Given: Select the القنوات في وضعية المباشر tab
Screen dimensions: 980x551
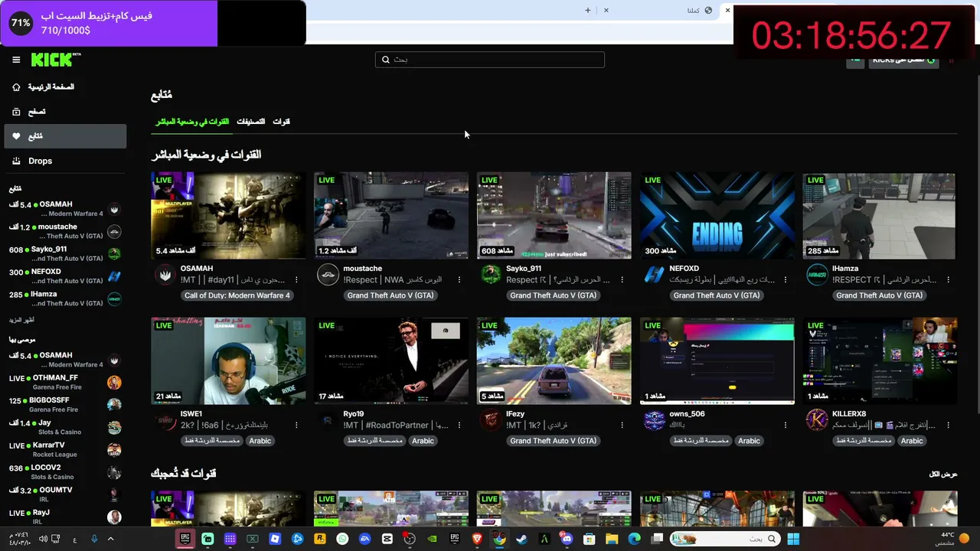Looking at the screenshot, I should coord(192,122).
